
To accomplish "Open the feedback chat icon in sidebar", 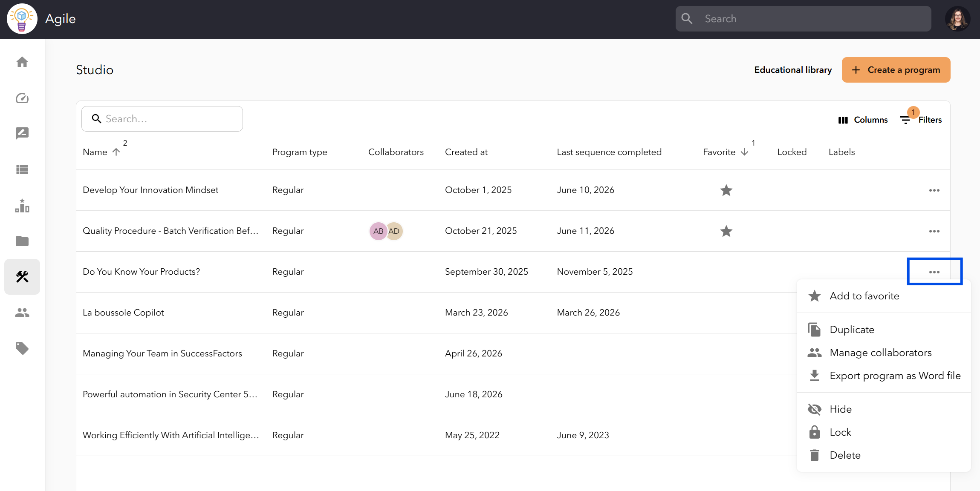I will click(22, 134).
